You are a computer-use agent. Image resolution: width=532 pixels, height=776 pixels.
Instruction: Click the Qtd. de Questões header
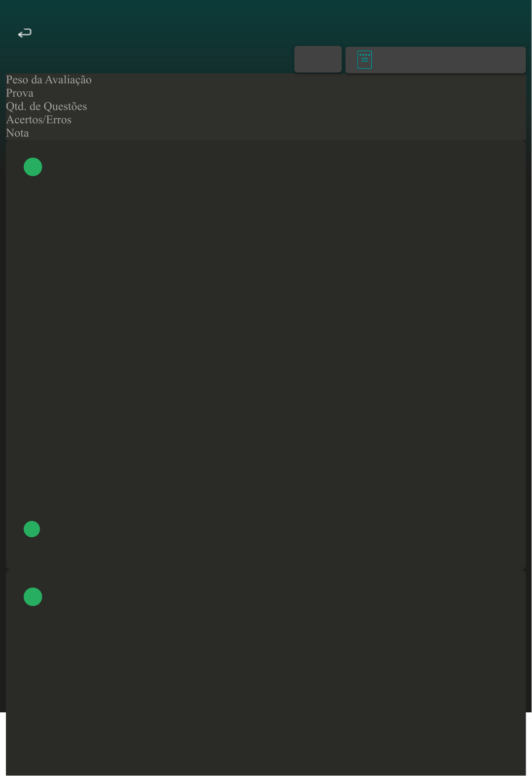(x=46, y=107)
